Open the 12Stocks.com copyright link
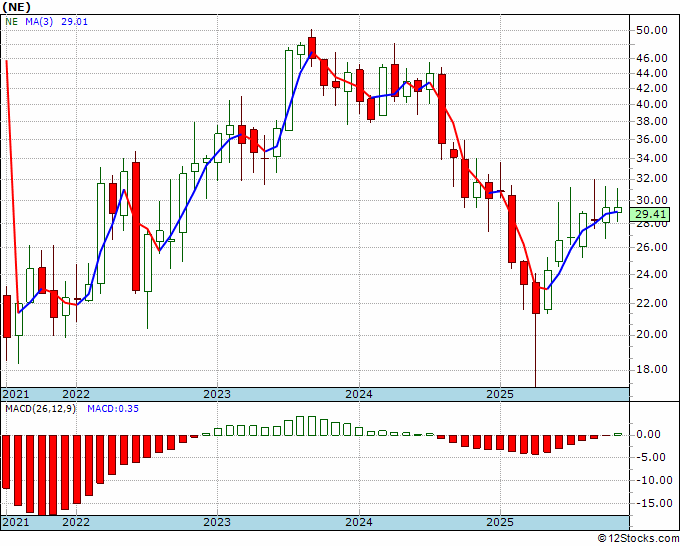The width and height of the screenshot is (680, 546). pyautogui.click(x=638, y=539)
